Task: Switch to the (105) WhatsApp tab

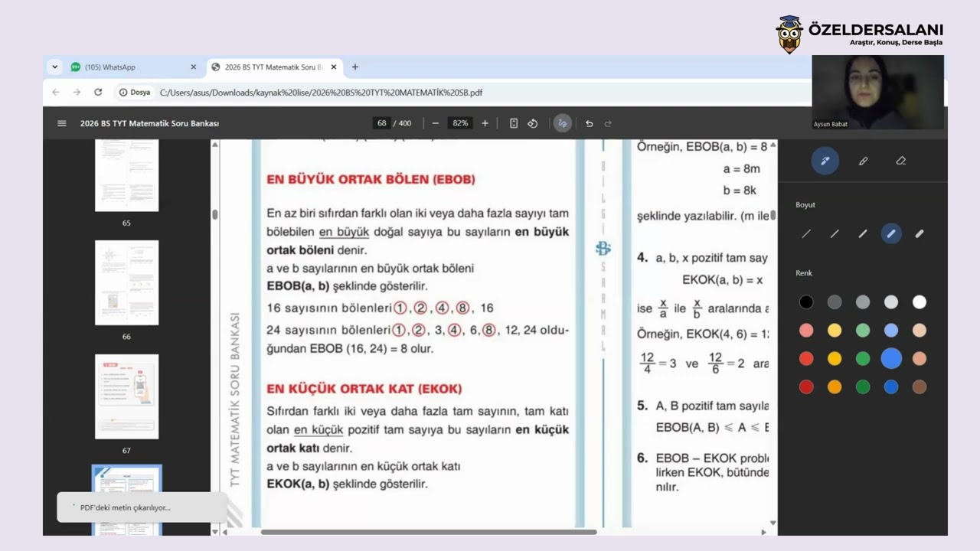Action: point(134,67)
